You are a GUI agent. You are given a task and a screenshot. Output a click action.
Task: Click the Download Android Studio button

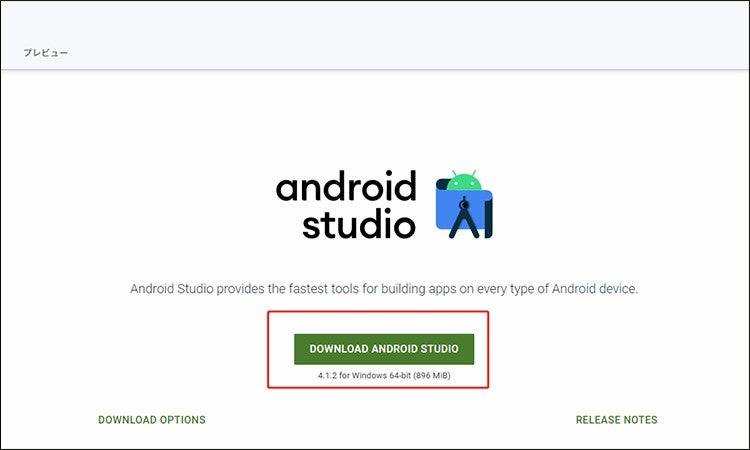(384, 349)
